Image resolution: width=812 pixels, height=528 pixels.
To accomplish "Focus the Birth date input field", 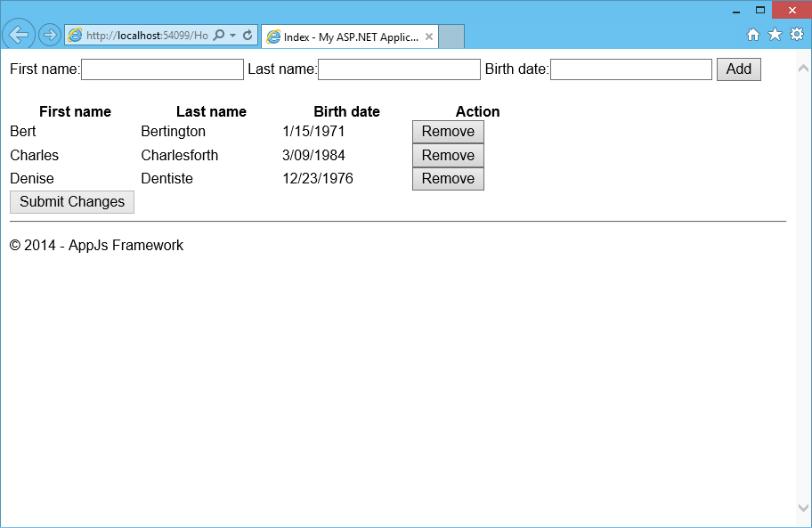I will pos(631,69).
